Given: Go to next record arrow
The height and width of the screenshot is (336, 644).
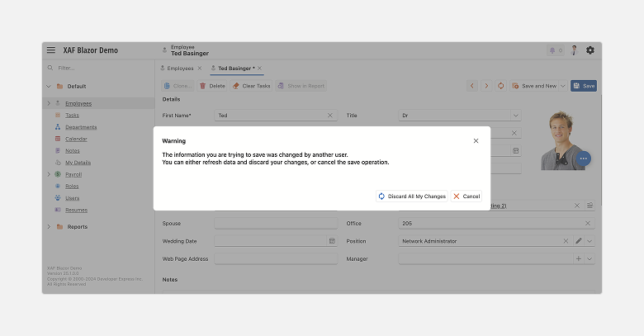Looking at the screenshot, I should click(485, 86).
